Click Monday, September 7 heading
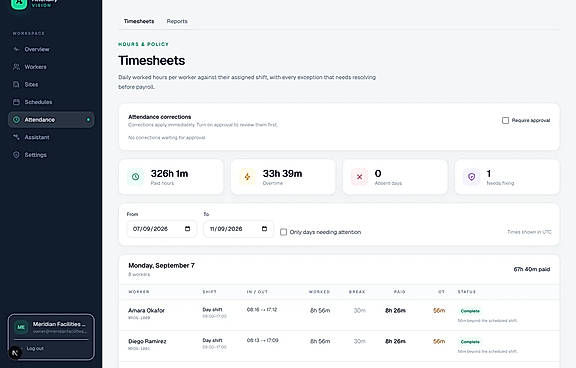 pos(161,265)
